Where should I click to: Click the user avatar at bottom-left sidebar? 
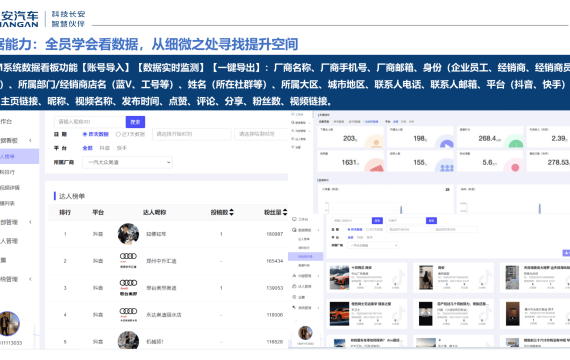9,323
